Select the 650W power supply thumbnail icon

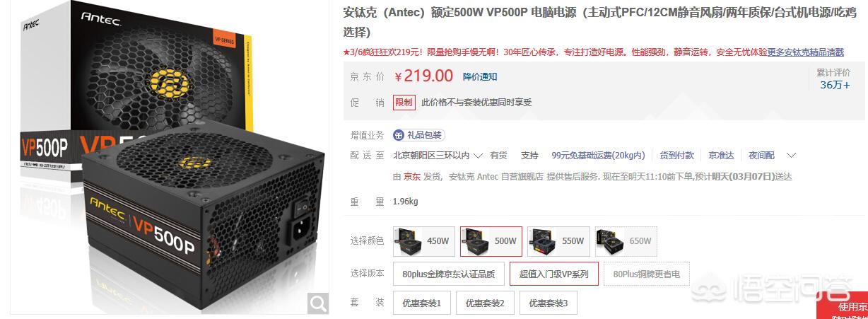pos(609,241)
